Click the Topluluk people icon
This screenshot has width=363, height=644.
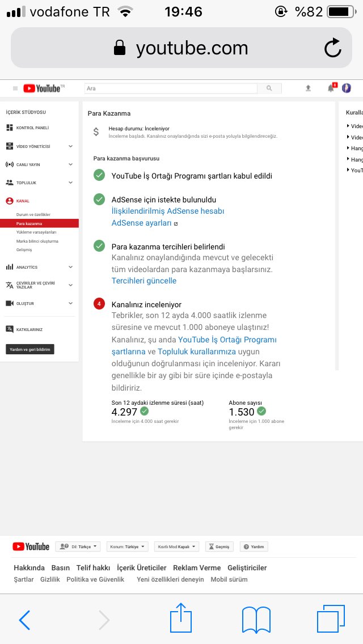tap(10, 183)
